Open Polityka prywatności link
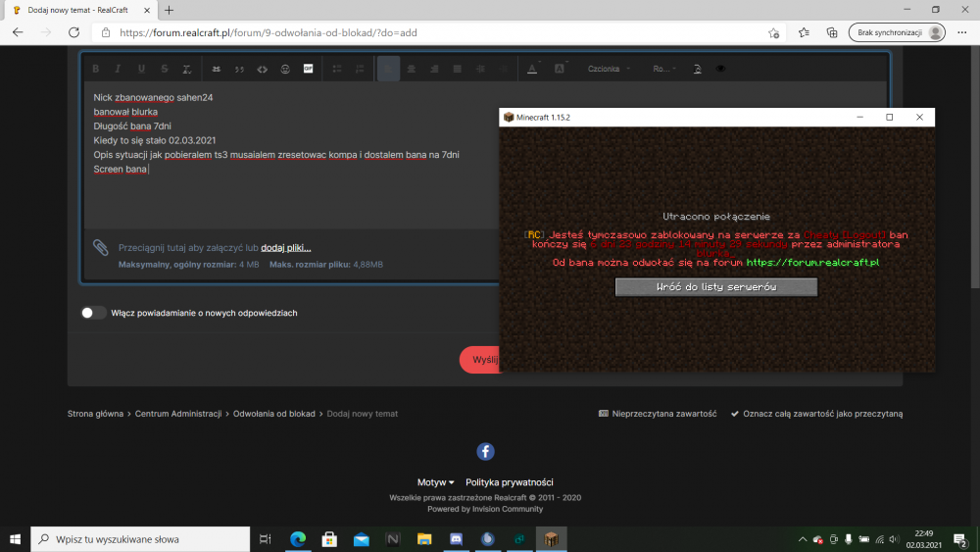 pos(510,482)
